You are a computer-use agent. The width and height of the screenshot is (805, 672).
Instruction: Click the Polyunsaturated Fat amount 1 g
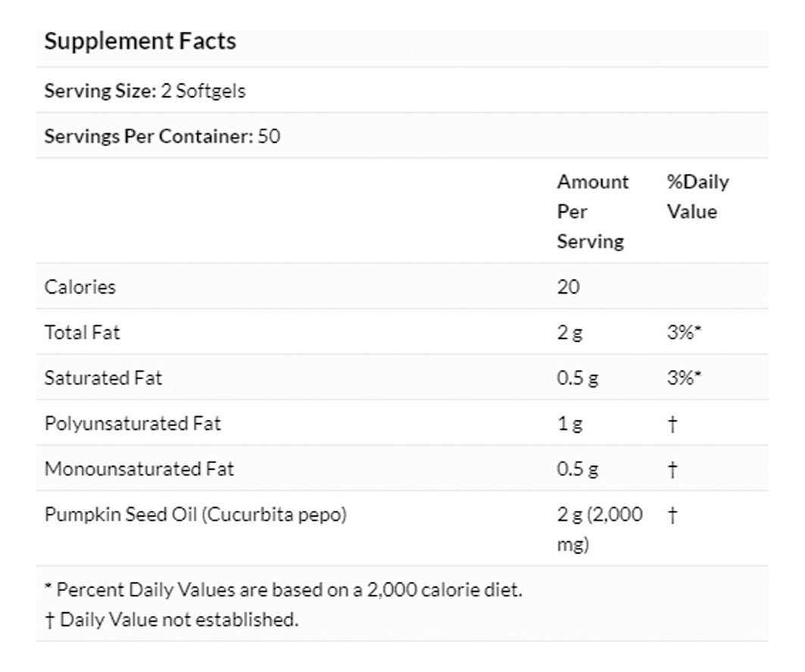569,423
